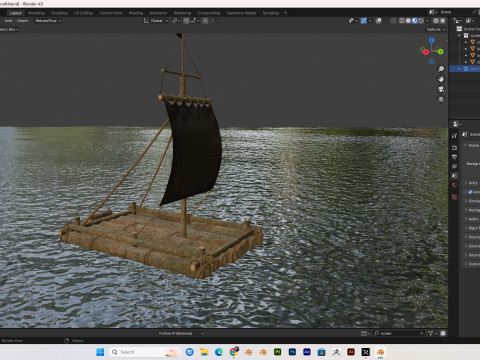Click the green Y axis on navigation gizmo

[x=440, y=51]
